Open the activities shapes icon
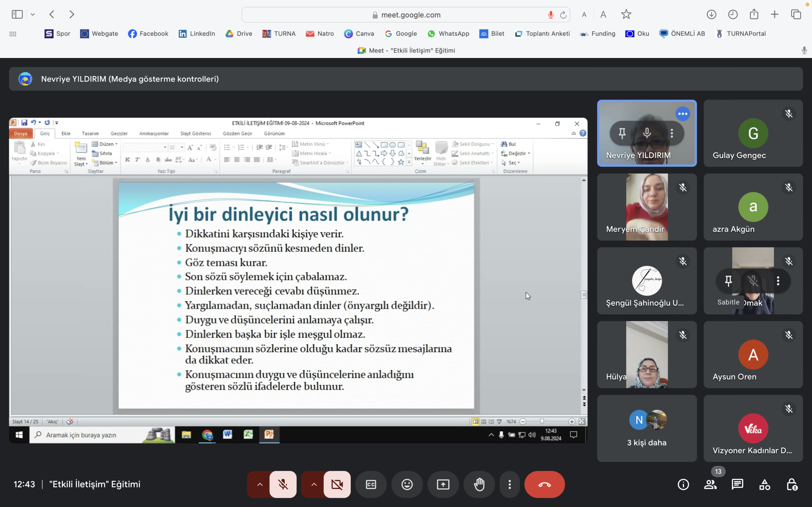Image resolution: width=812 pixels, height=507 pixels. point(765,484)
